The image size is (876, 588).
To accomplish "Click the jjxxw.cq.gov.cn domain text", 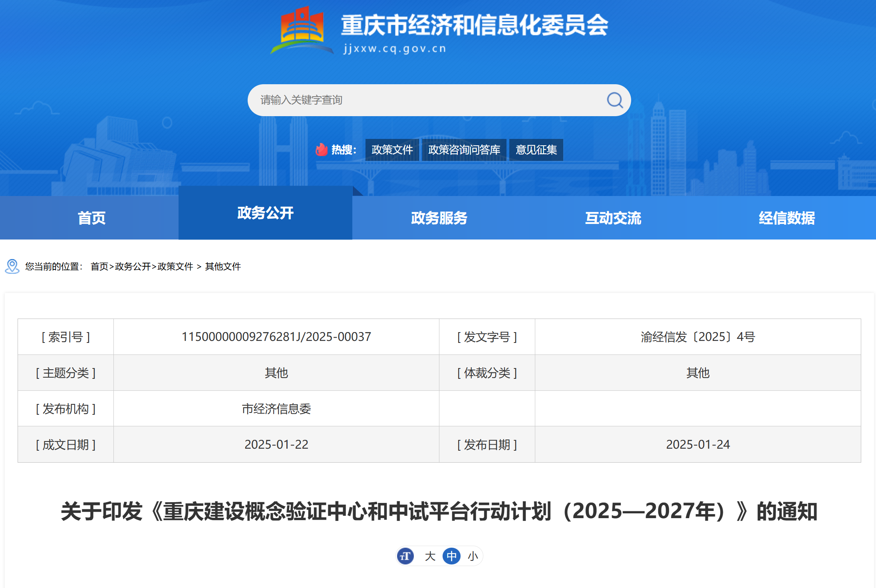I will pos(395,49).
